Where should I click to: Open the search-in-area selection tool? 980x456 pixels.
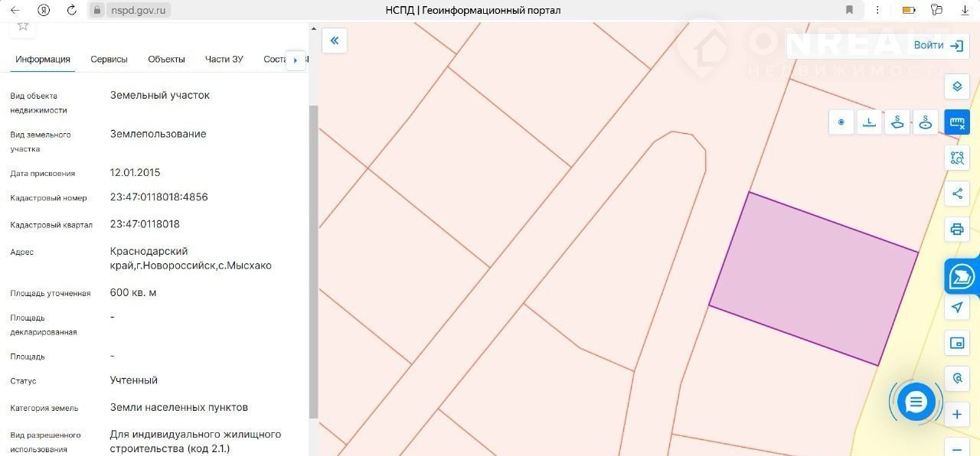coord(956,158)
